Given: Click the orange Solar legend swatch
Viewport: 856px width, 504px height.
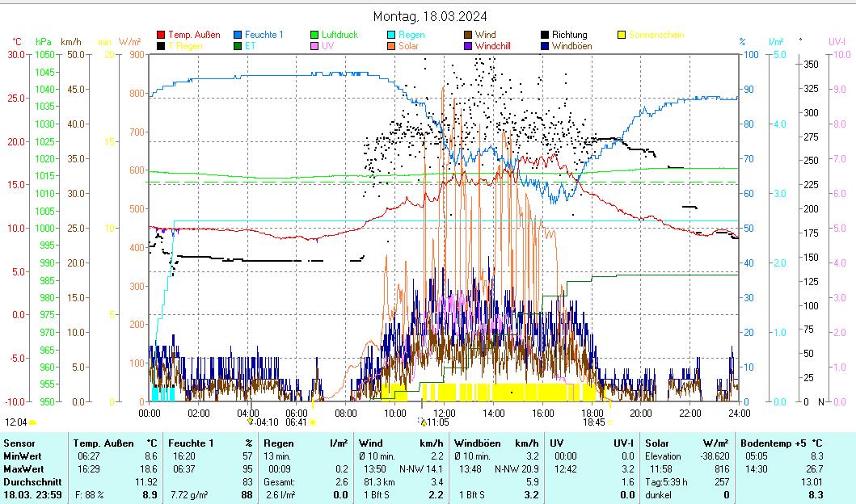Looking at the screenshot, I should click(391, 46).
